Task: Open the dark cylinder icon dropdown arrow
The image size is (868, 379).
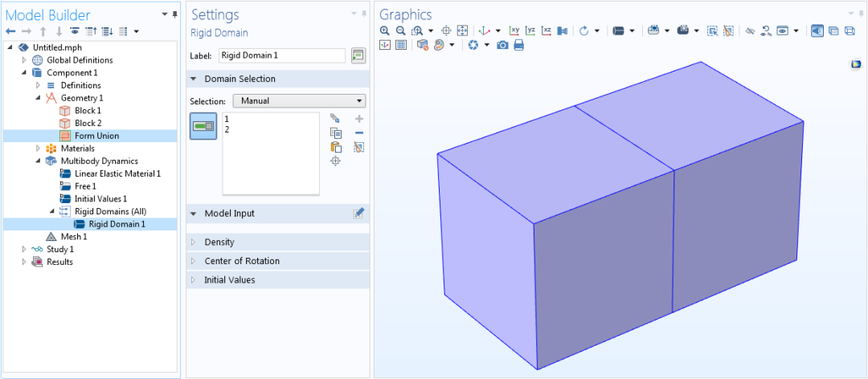Action: [x=633, y=31]
